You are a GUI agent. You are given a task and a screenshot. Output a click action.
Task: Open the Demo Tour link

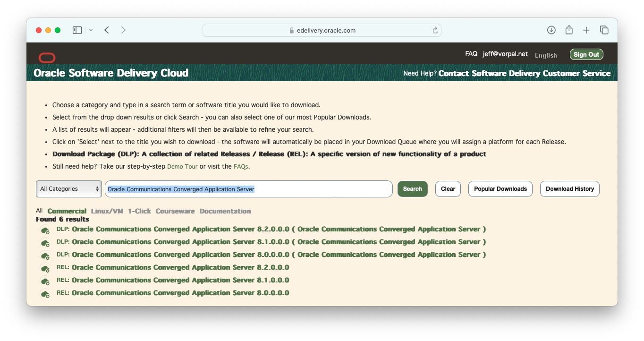pos(182,167)
